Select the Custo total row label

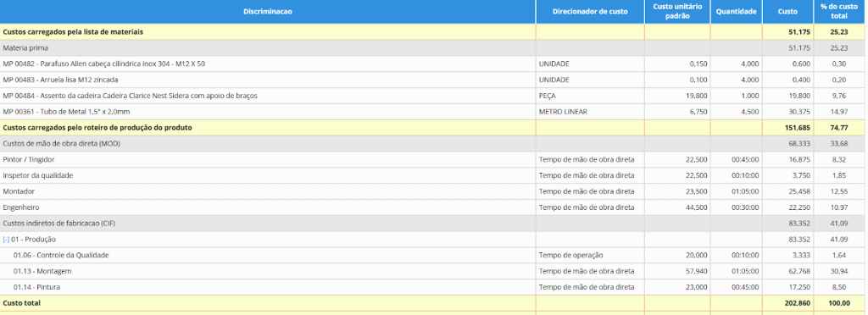tap(21, 303)
